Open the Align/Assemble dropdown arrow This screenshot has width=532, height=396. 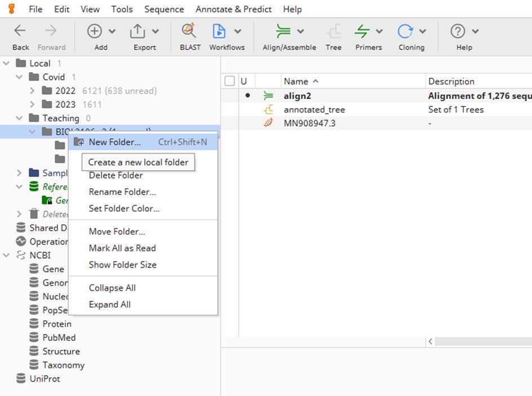(300, 32)
